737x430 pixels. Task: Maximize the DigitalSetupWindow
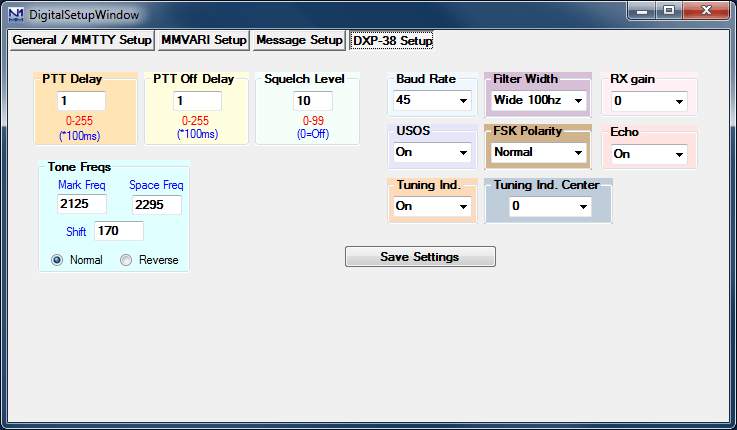click(x=669, y=10)
